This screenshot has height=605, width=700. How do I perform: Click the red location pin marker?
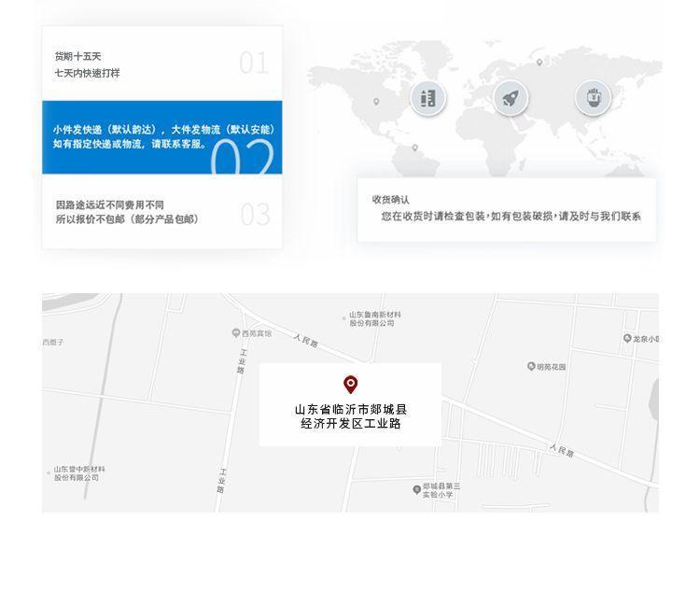350,385
